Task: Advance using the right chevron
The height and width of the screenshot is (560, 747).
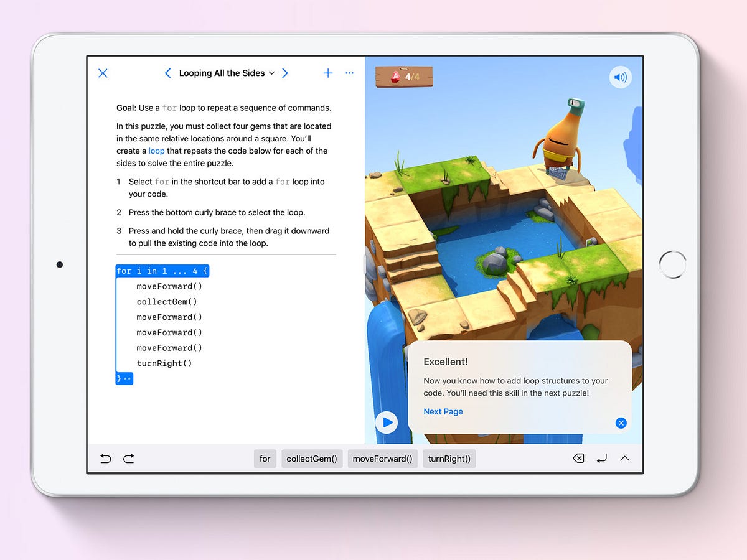Action: 285,73
